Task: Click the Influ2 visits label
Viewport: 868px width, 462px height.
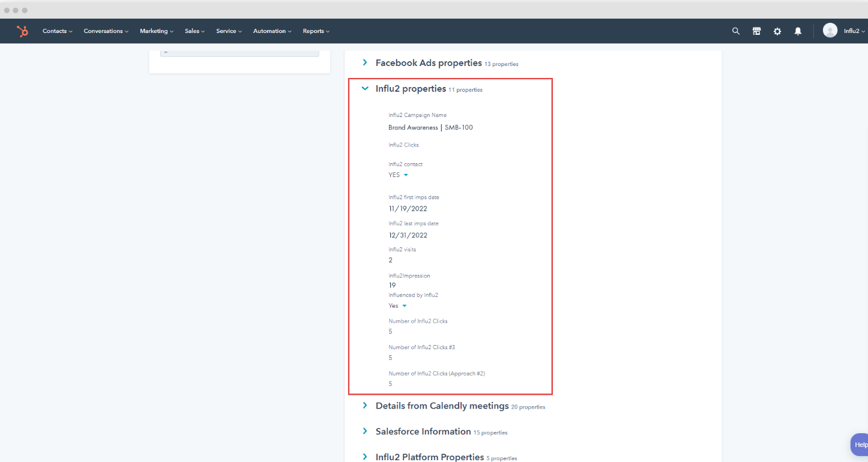Action: [402, 250]
